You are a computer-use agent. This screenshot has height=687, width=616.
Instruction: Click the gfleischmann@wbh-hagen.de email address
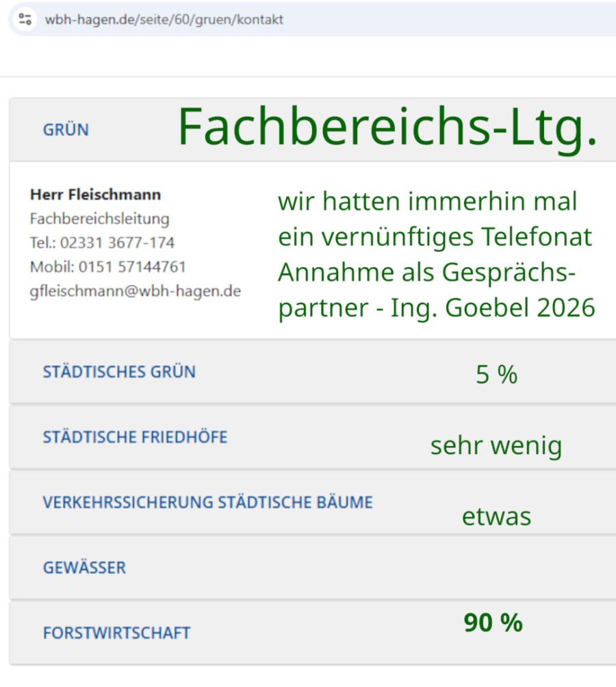(x=136, y=290)
